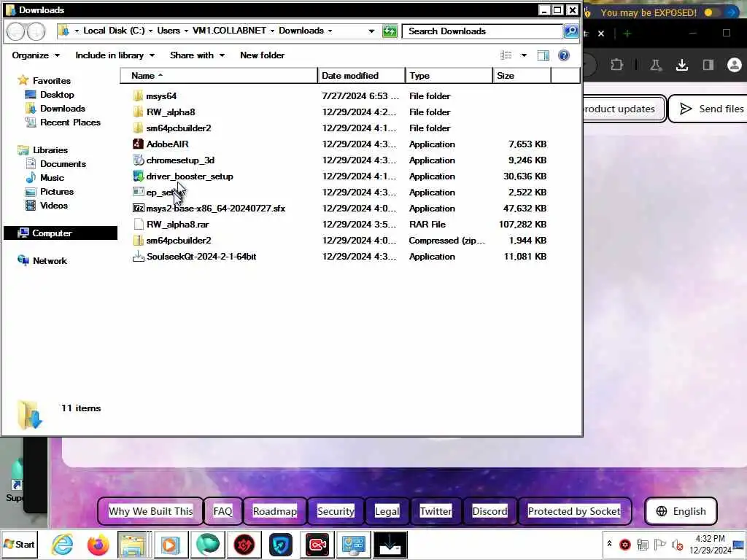Click the blue shield taskbar icon
The image size is (747, 560).
(281, 544)
